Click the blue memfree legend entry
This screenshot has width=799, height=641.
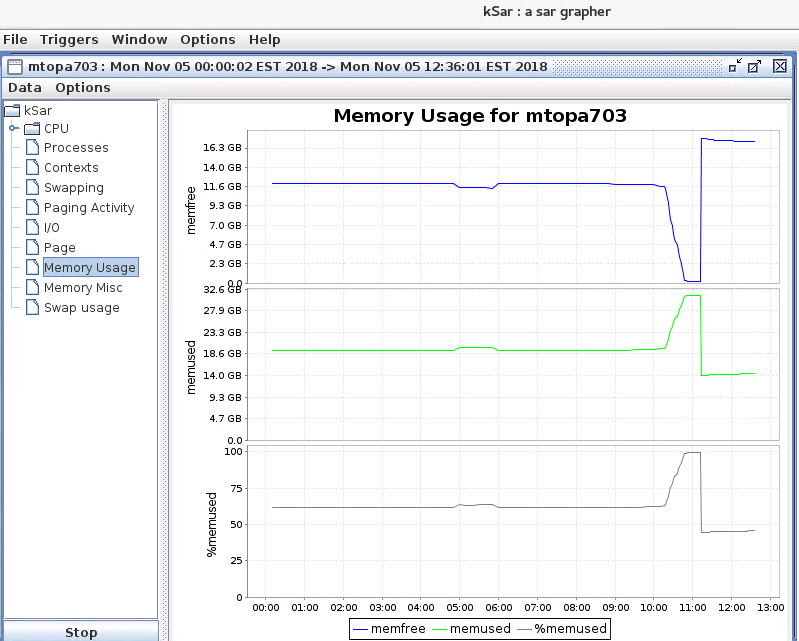pyautogui.click(x=389, y=629)
